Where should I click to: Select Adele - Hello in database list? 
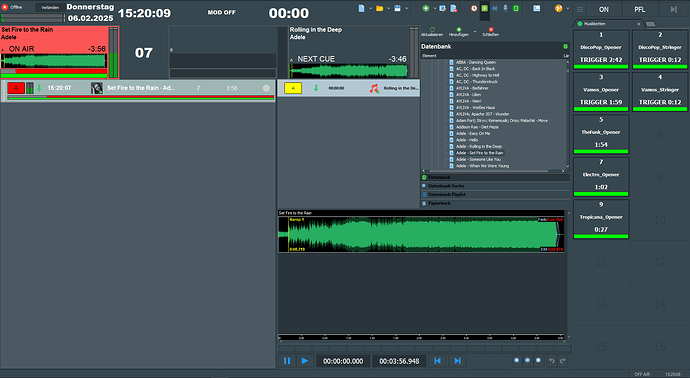[467, 140]
